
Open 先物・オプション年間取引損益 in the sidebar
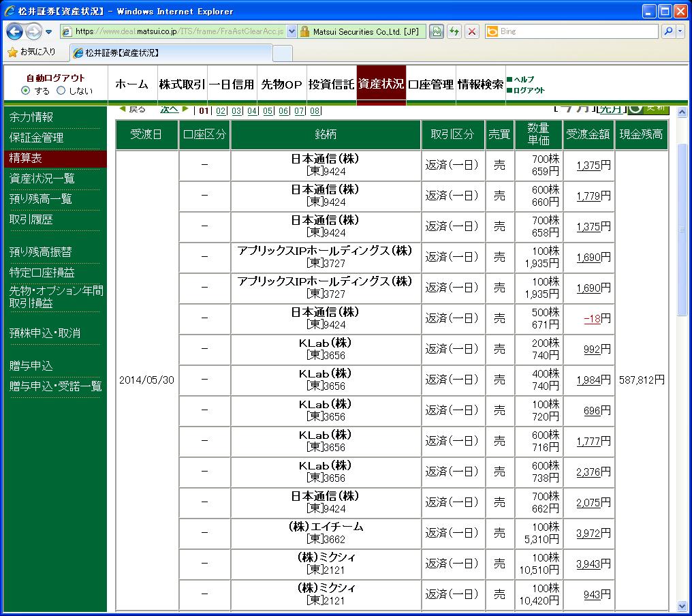(x=56, y=296)
